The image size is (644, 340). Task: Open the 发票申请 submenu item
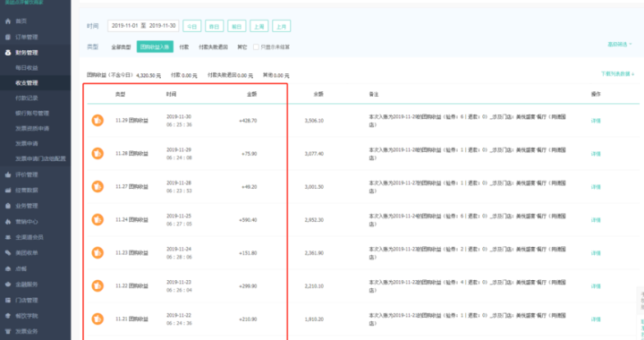[27, 144]
